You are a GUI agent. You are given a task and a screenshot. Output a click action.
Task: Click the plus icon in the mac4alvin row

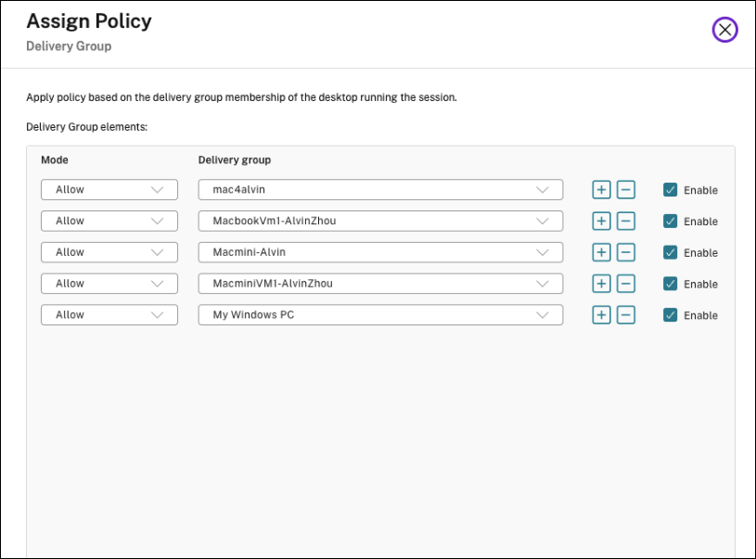601,190
